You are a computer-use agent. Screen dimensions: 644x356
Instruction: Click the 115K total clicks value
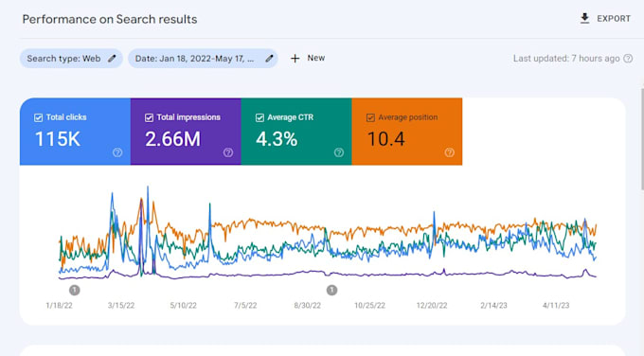58,139
